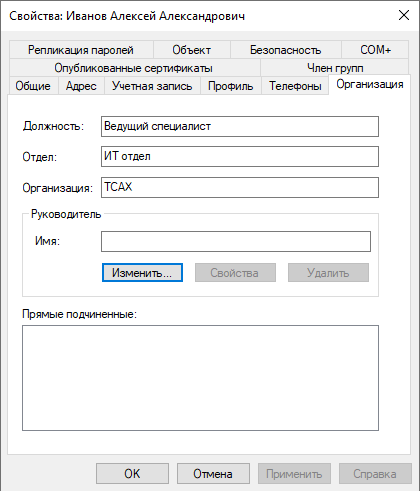Click inside the Прямые подчиненные list

200,378
